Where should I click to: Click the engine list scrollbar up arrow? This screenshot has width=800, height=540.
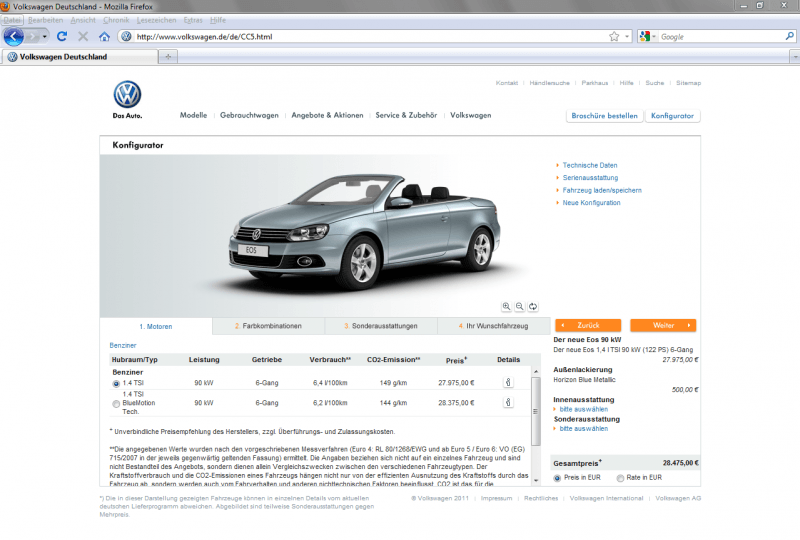(x=536, y=371)
